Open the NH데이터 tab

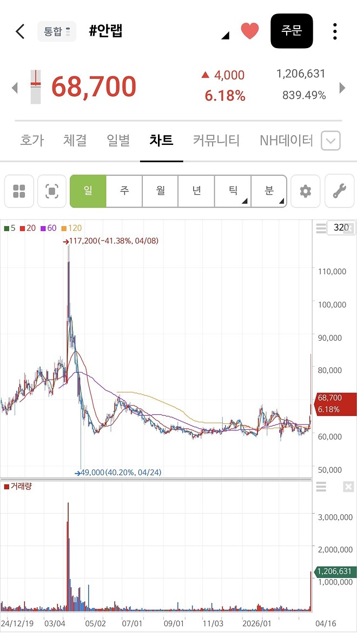(286, 141)
